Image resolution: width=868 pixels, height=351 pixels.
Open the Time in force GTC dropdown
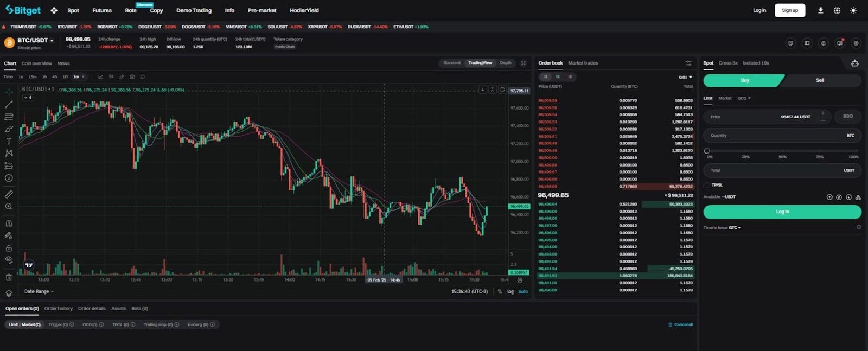tap(735, 228)
